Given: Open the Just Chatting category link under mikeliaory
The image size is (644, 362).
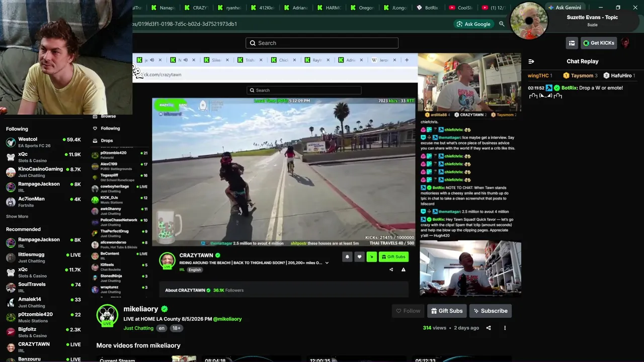Looking at the screenshot, I should click(138, 328).
